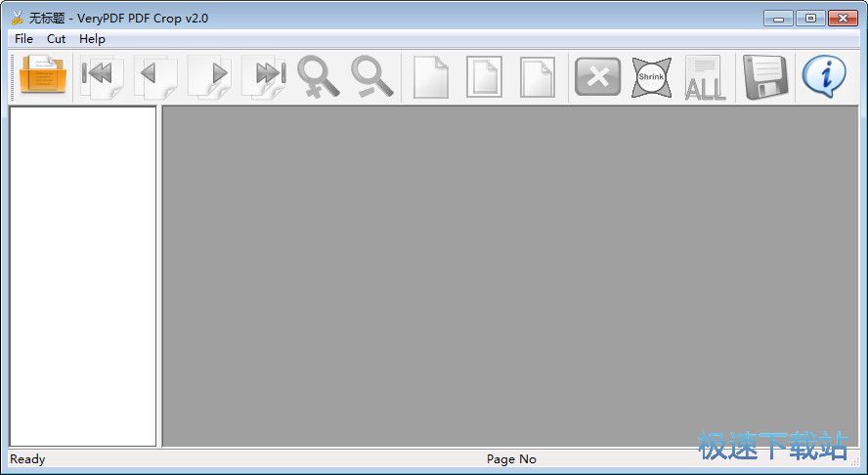Click the zoom out magnifier
The width and height of the screenshot is (868, 475).
point(372,77)
